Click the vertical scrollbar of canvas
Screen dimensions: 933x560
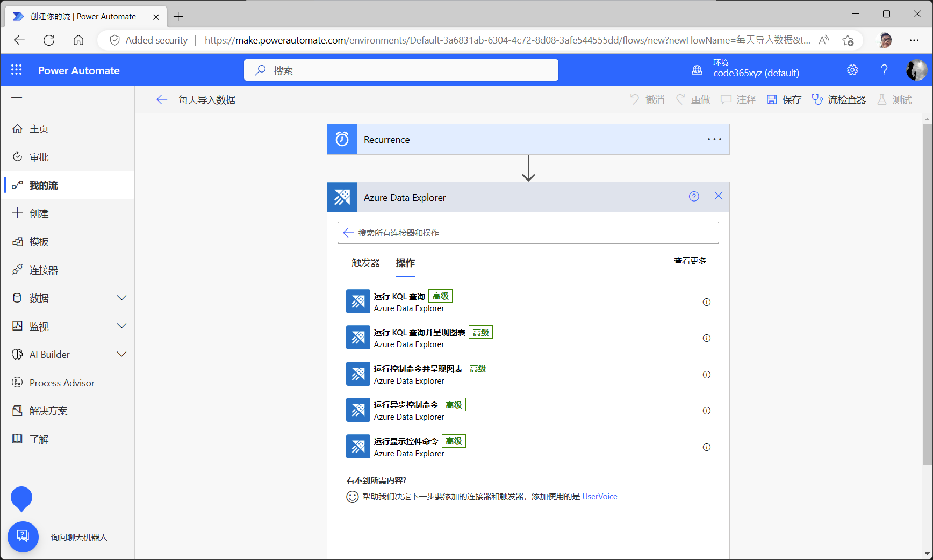[x=927, y=295]
